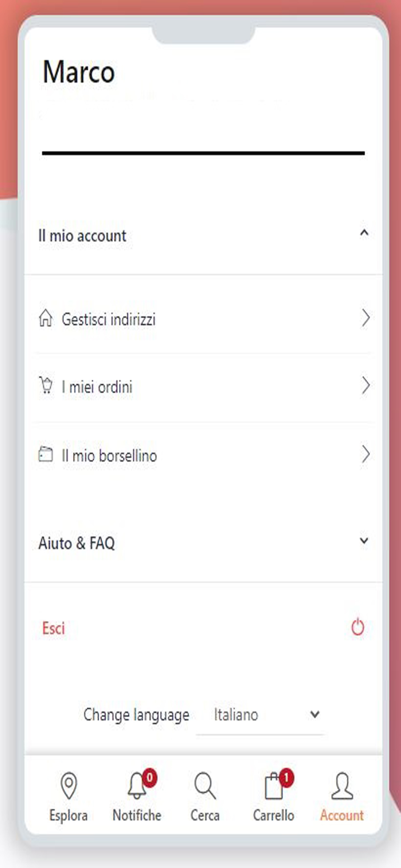
Task: Click the Carrello badge showing 1
Action: pos(286,778)
